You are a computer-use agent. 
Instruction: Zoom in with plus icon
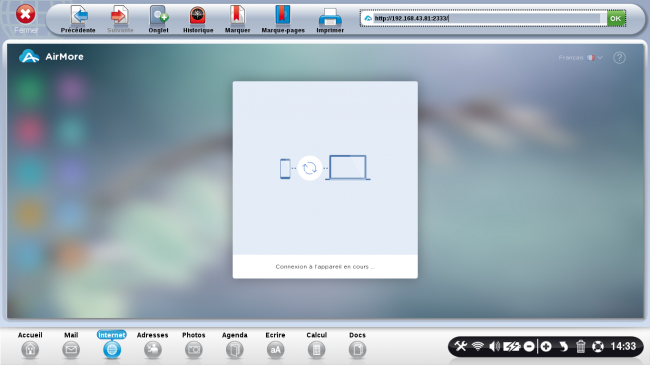point(546,346)
